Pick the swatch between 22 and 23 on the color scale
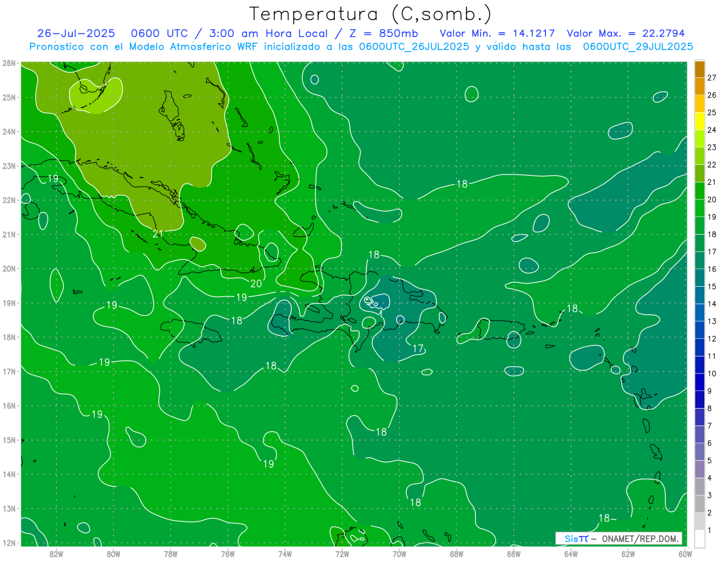Image resolution: width=728 pixels, height=562 pixels. (699, 156)
